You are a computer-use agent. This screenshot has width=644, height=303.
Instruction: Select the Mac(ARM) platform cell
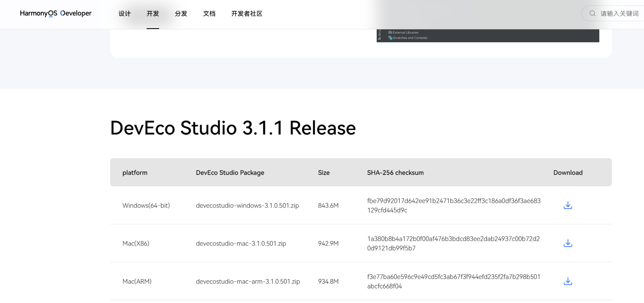(x=137, y=281)
